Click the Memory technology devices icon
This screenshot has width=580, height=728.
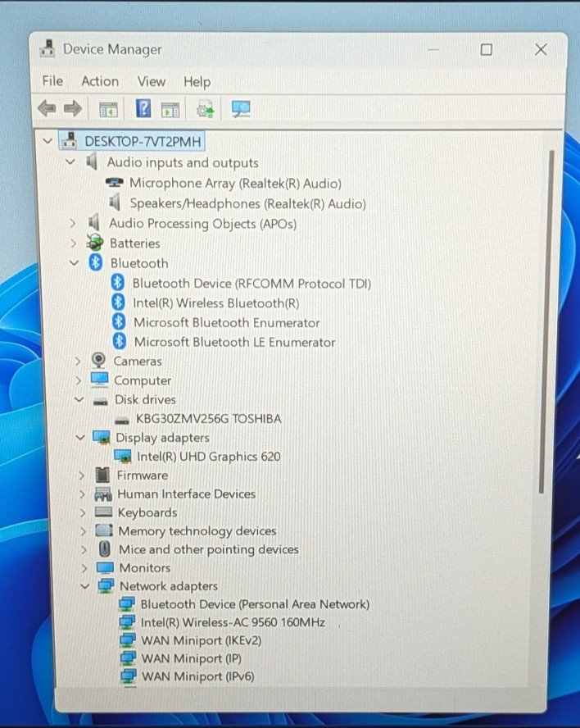[104, 530]
